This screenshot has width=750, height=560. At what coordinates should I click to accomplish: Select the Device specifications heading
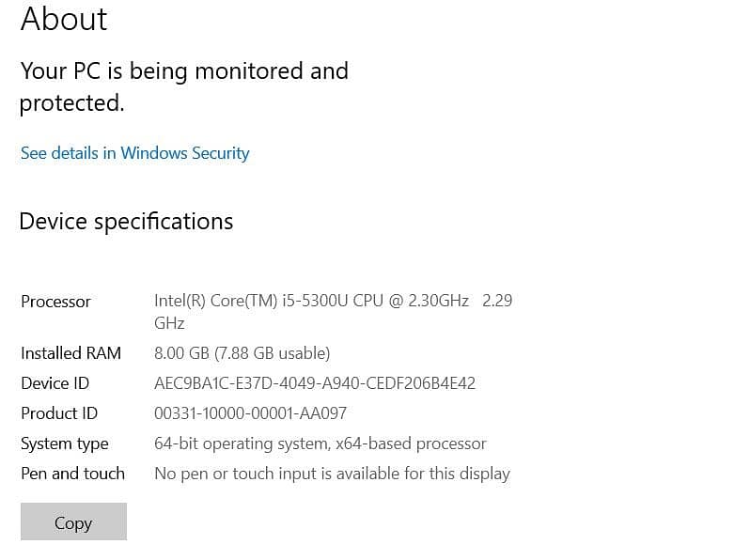click(x=126, y=222)
